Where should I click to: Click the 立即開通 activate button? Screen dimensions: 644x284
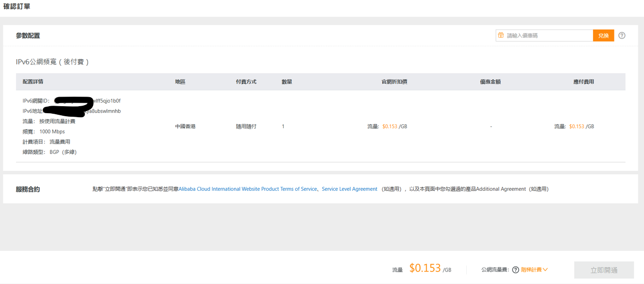pyautogui.click(x=604, y=270)
